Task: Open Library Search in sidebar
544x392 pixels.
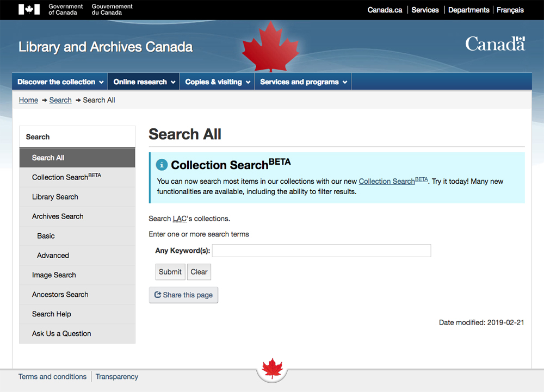Action: [x=77, y=197]
